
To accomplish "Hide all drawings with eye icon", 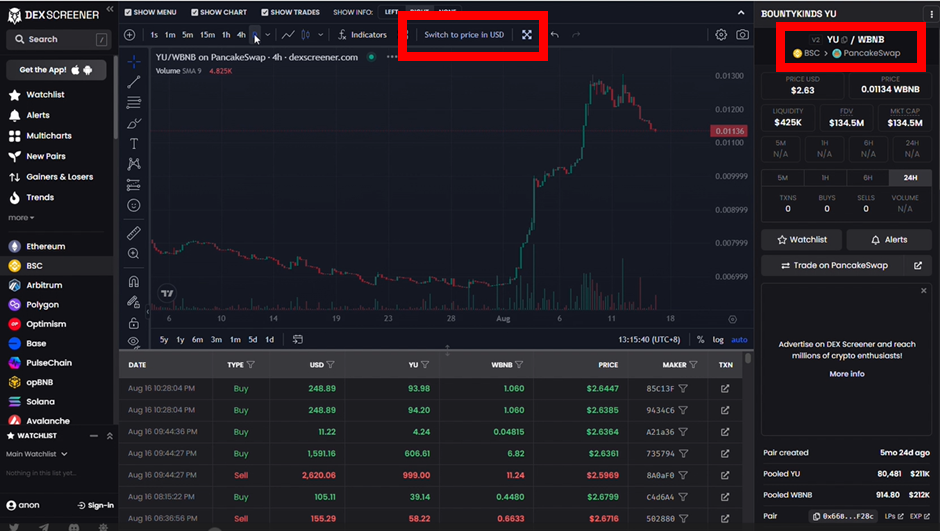I will tap(134, 342).
